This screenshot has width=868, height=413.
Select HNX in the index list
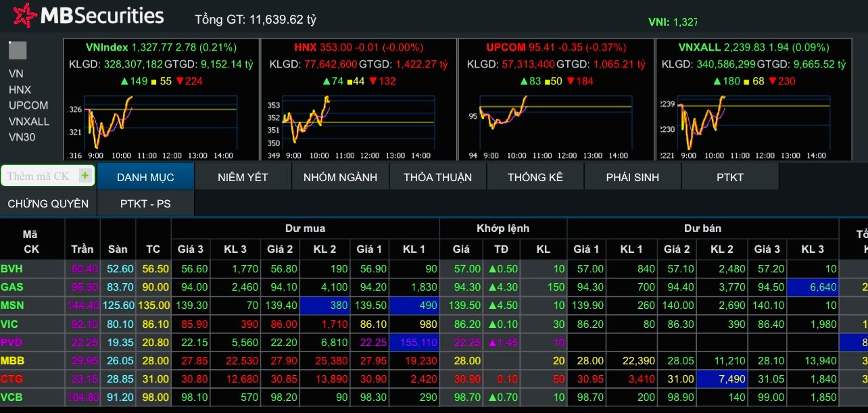(20, 89)
